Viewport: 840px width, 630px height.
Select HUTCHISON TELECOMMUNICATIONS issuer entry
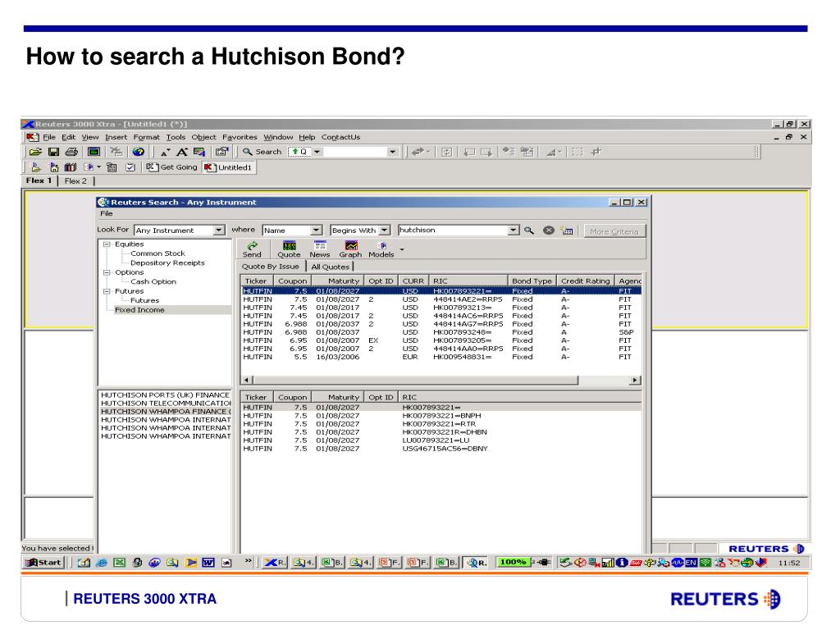pos(165,404)
